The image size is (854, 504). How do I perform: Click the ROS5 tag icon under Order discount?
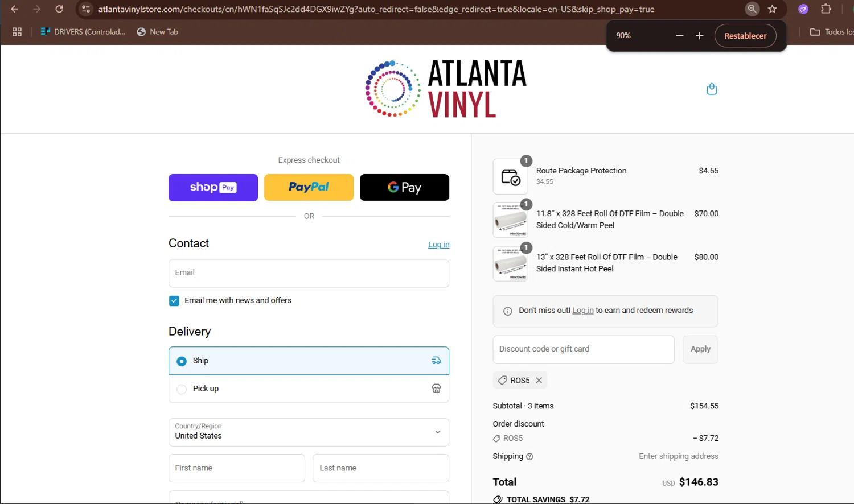497,439
